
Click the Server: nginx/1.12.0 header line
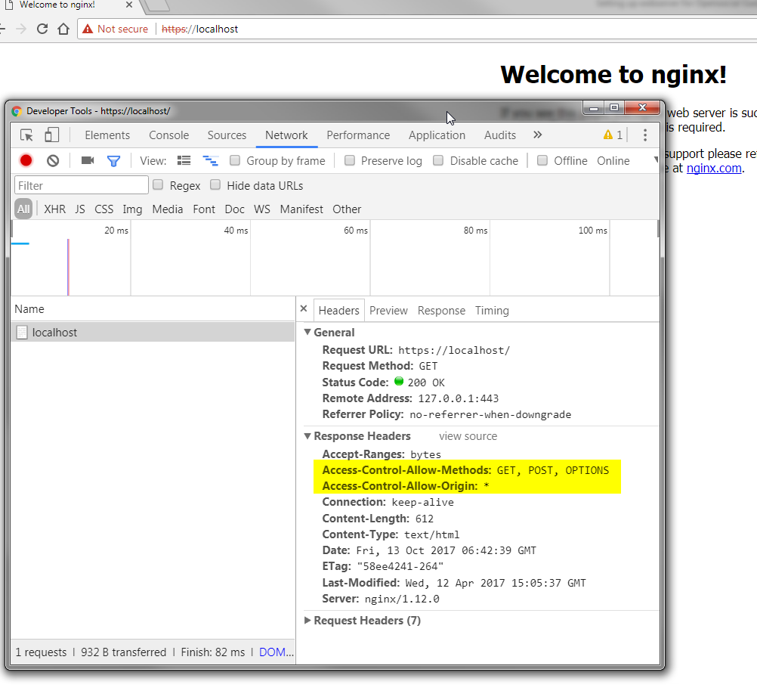(381, 599)
